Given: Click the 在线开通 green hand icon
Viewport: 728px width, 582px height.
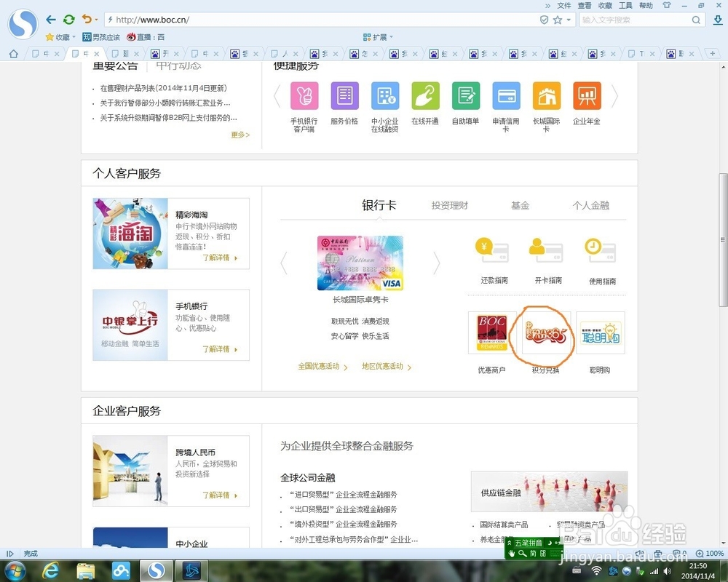Looking at the screenshot, I should (425, 95).
